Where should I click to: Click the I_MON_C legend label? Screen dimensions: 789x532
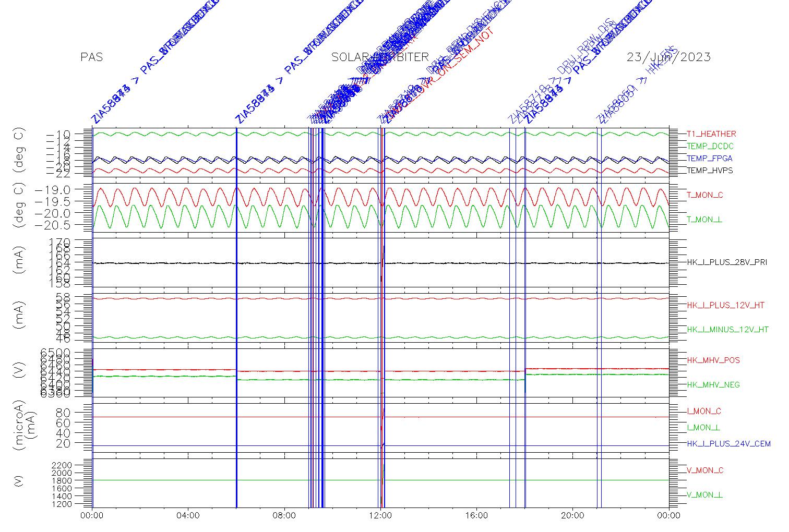click(x=704, y=412)
